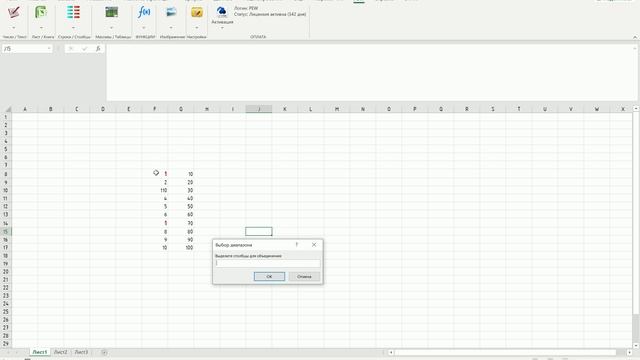The height and width of the screenshot is (360, 640).
Task: Expand the Настройки dropdown arrow
Action: click(197, 28)
